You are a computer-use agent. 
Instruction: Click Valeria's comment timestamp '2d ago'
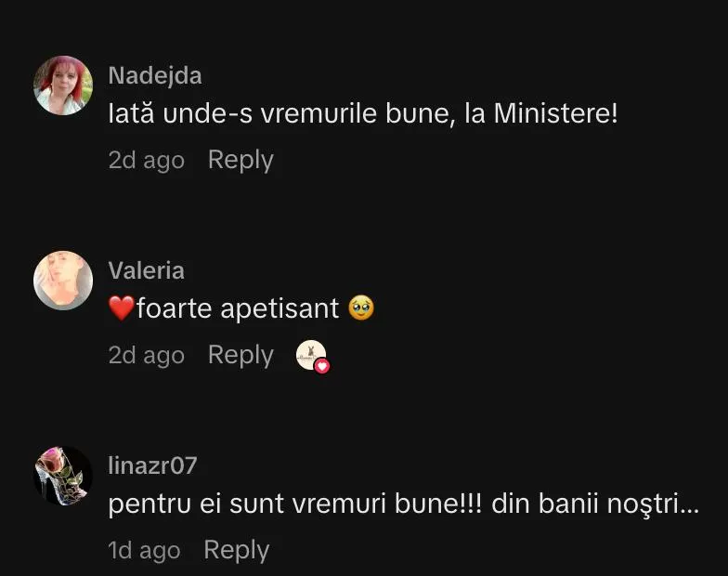[147, 355]
